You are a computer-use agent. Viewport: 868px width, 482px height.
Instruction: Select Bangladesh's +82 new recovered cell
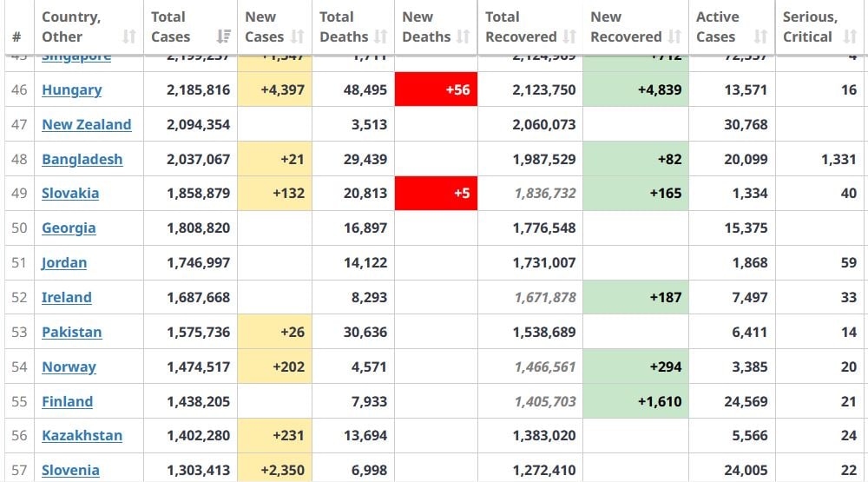[x=635, y=159]
